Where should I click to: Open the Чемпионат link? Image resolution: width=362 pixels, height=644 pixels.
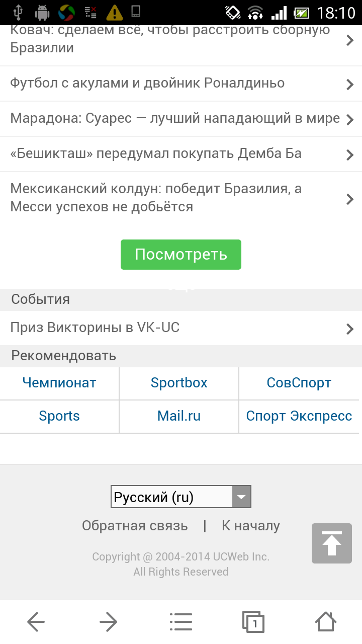(59, 383)
